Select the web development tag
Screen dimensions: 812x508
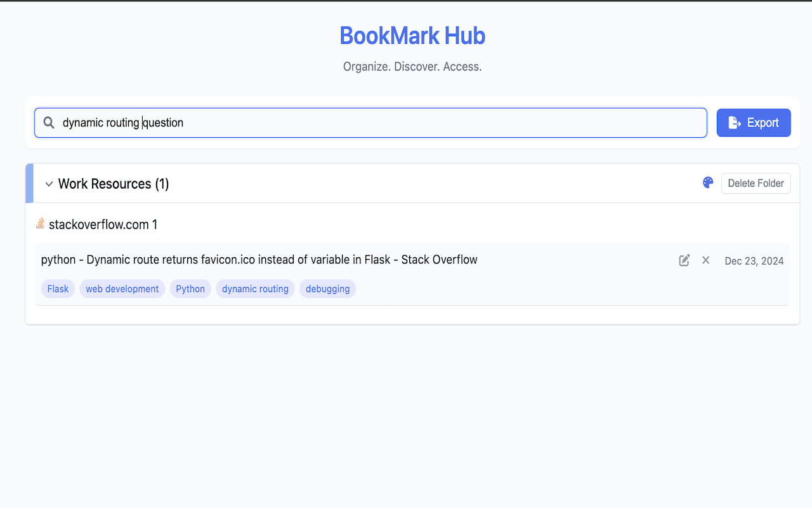click(x=122, y=288)
